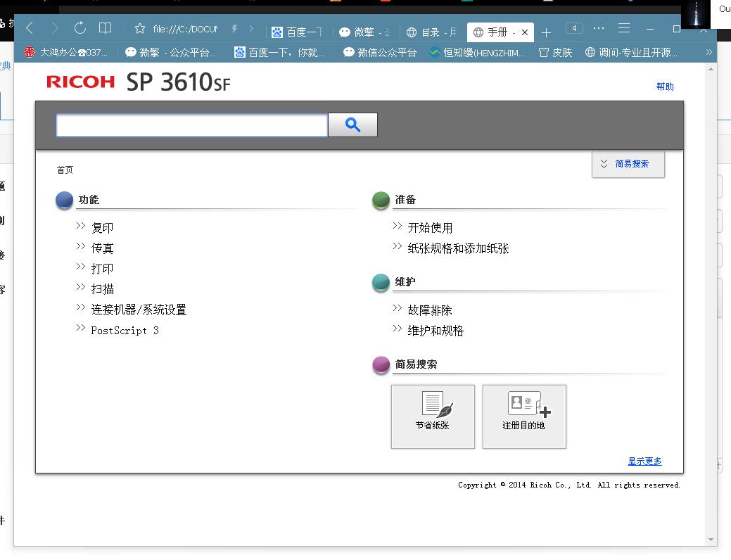Switch to the 百度一下 browser tab

298,32
